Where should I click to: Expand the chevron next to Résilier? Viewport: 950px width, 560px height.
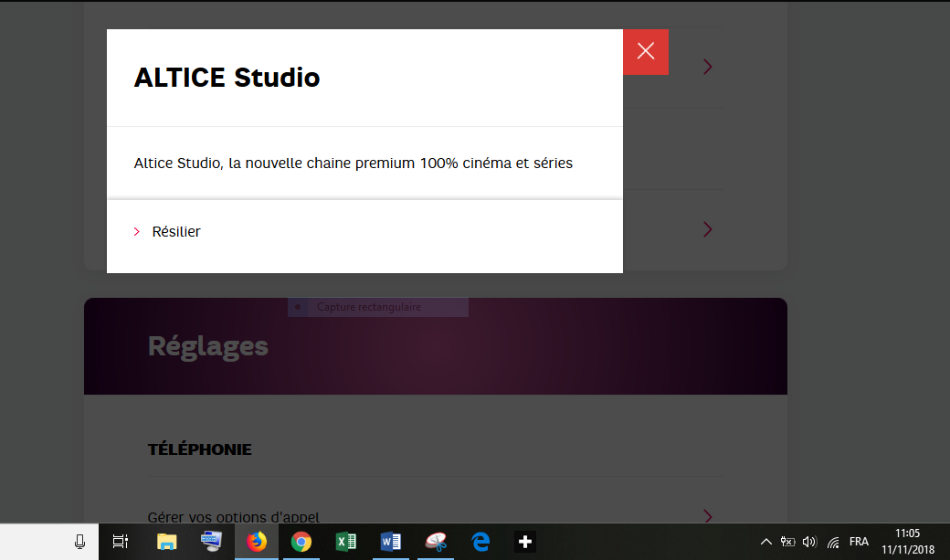click(x=137, y=231)
